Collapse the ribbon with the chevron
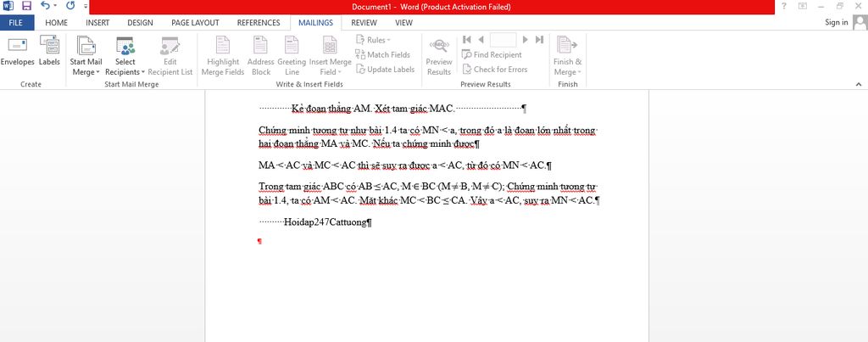Screen dimensions: 868x342 click(x=859, y=84)
